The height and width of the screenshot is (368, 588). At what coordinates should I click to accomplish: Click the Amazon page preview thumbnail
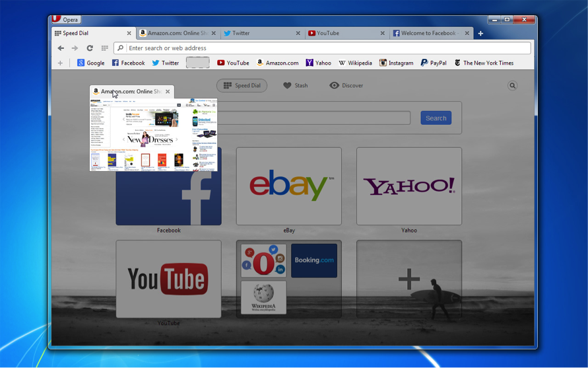coord(154,135)
